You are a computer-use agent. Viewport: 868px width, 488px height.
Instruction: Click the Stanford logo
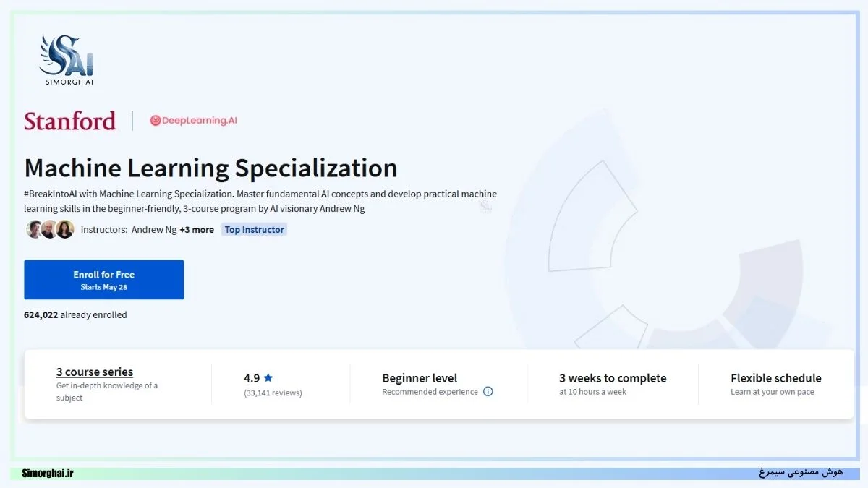[x=70, y=121]
